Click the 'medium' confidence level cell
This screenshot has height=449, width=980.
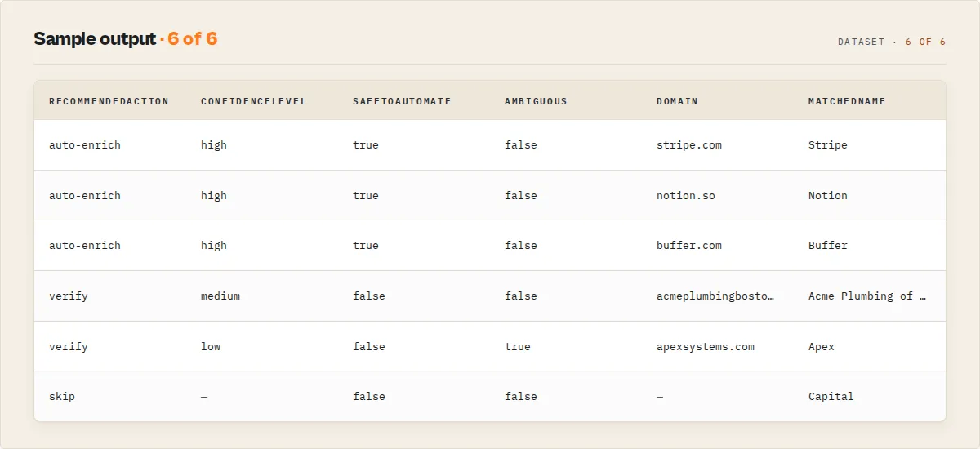tap(220, 296)
